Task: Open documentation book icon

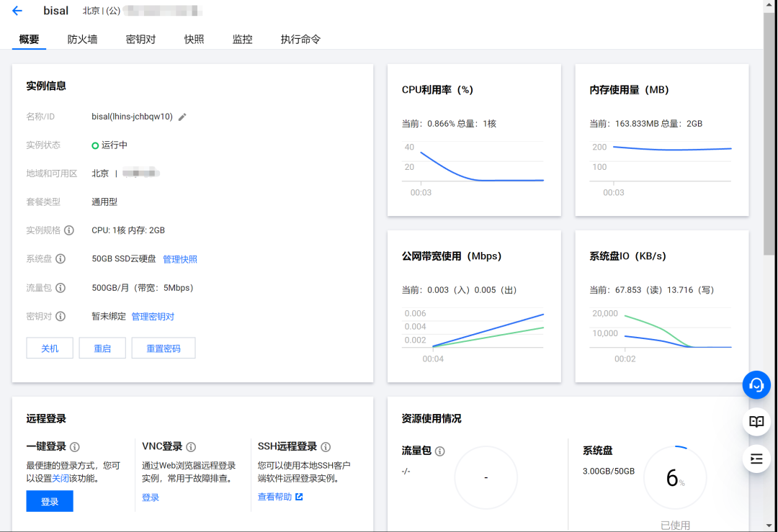Action: tap(756, 421)
